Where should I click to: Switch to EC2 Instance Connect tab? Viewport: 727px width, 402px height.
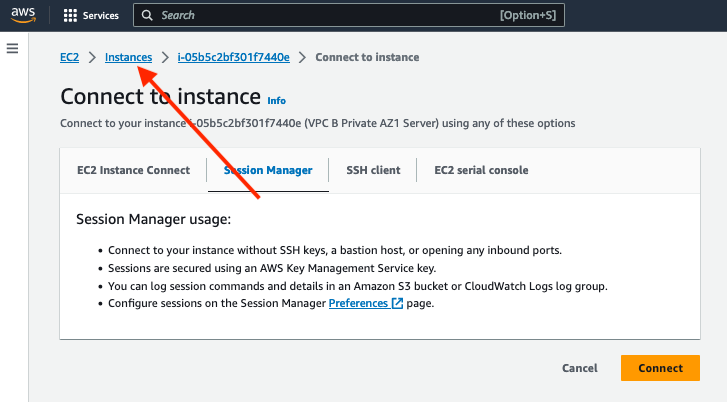click(x=134, y=170)
